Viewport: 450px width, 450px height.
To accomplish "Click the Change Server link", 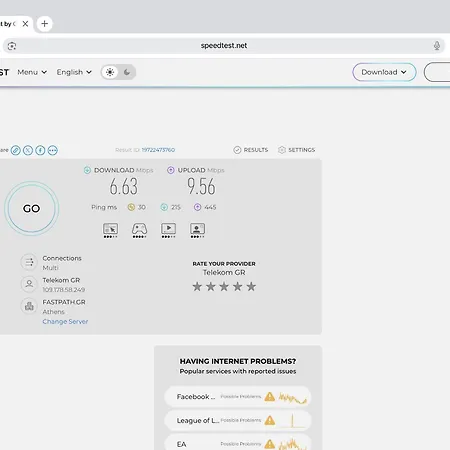I will pyautogui.click(x=65, y=322).
